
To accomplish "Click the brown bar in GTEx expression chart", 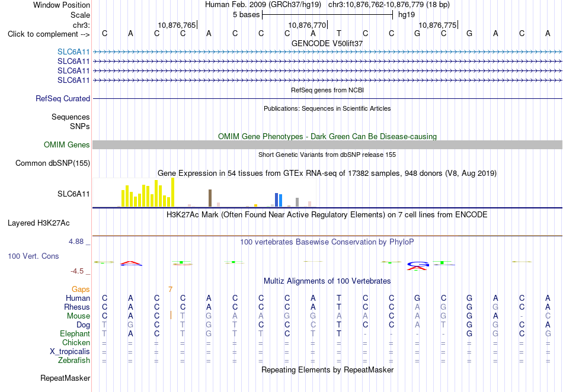I will 210,198.
